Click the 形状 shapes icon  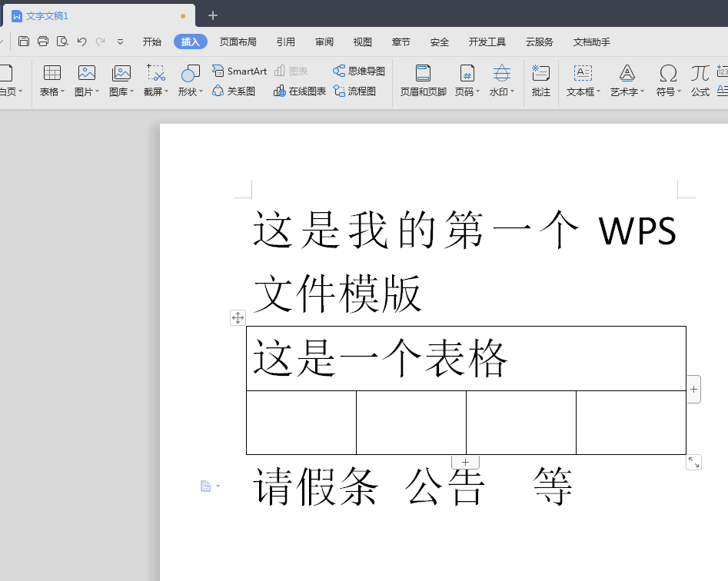tap(191, 73)
